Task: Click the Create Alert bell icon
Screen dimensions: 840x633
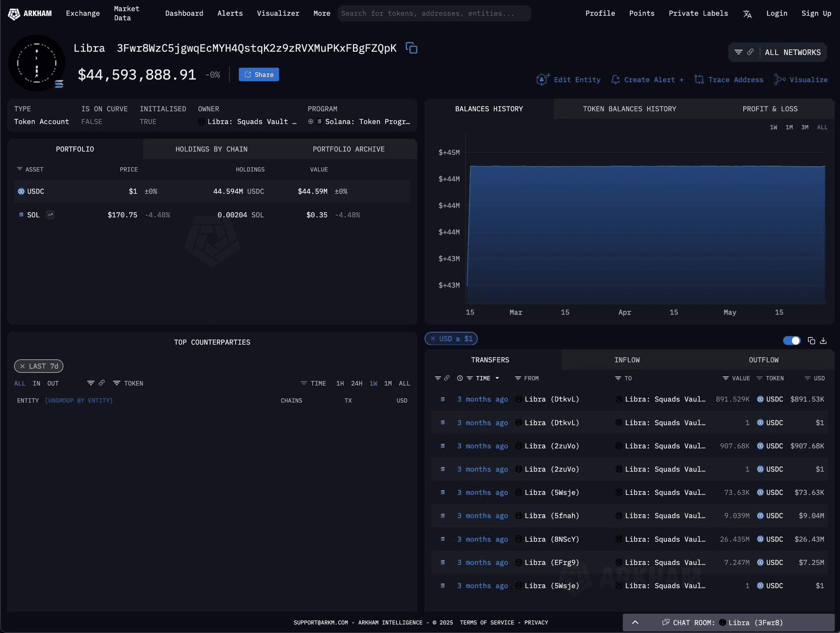Action: point(615,80)
